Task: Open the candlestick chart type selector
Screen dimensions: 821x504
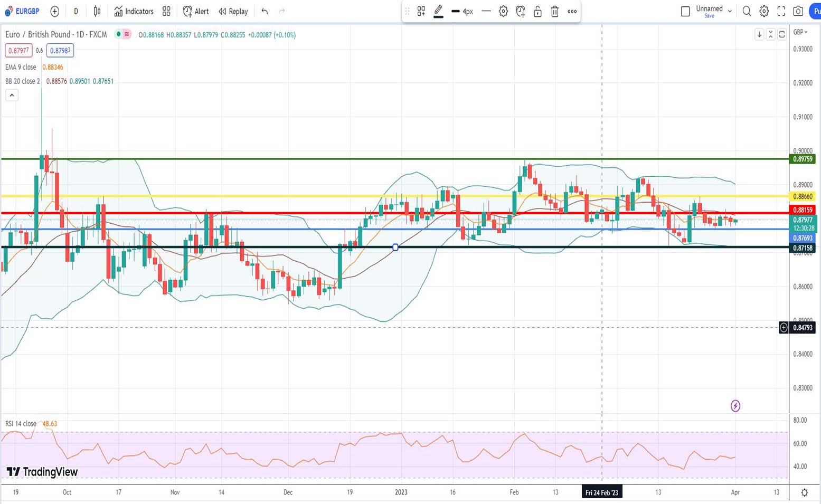Action: 97,11
